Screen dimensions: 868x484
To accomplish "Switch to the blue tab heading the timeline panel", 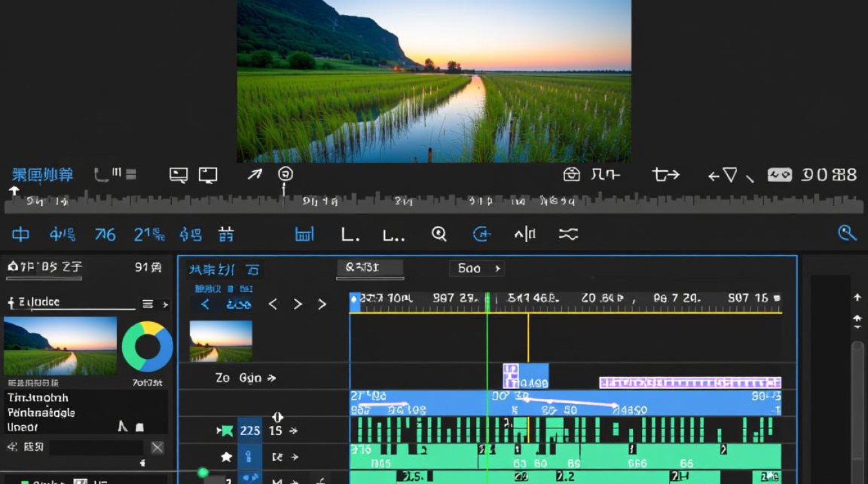I will pyautogui.click(x=223, y=270).
